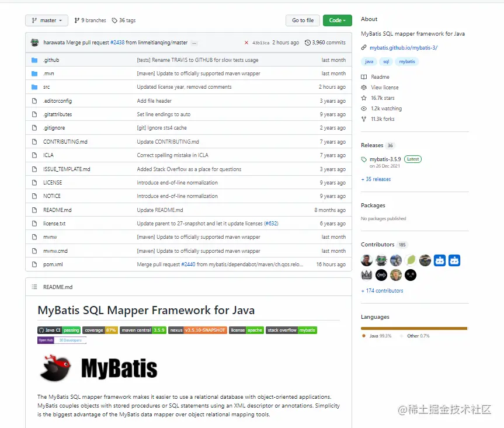Open the master branch dropdown
This screenshot has width=504, height=428.
pyautogui.click(x=47, y=20)
